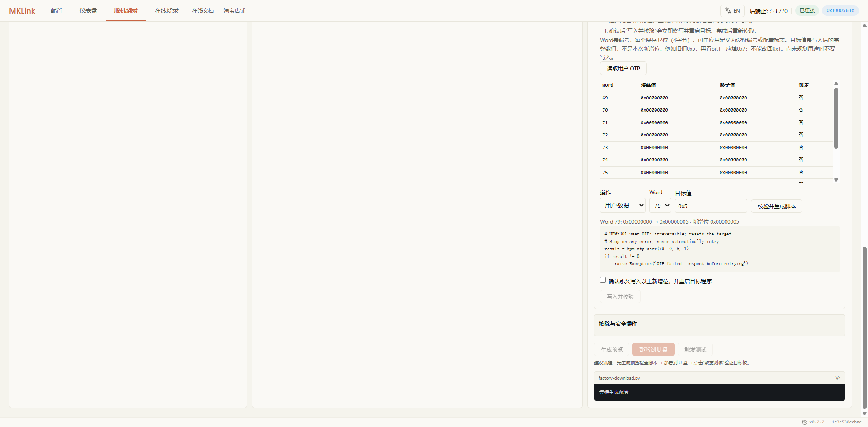Click the 后端正常 · 8770 status
This screenshot has width=868, height=427.
pos(769,11)
